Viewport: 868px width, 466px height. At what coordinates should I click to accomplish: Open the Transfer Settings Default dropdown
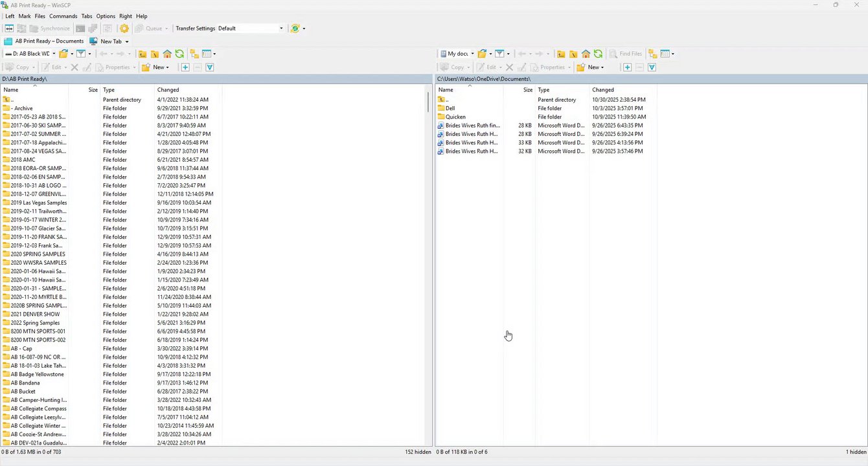coord(251,28)
